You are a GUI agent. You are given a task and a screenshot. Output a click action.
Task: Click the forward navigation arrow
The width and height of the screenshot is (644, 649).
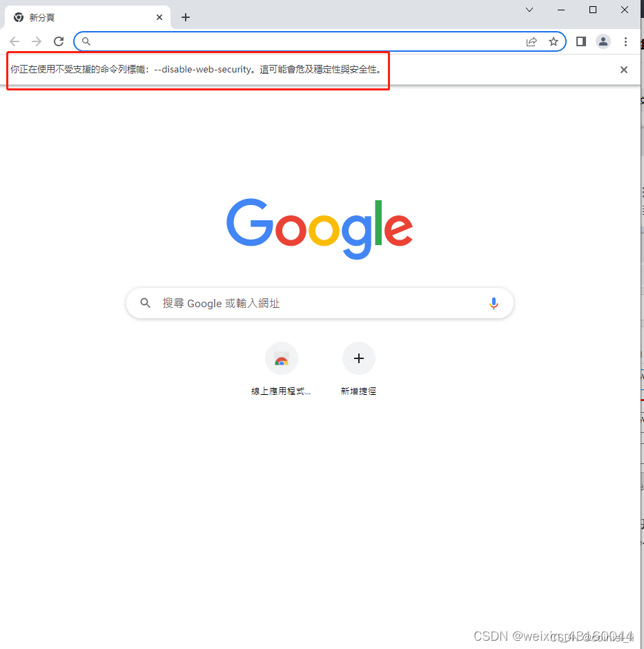[37, 41]
